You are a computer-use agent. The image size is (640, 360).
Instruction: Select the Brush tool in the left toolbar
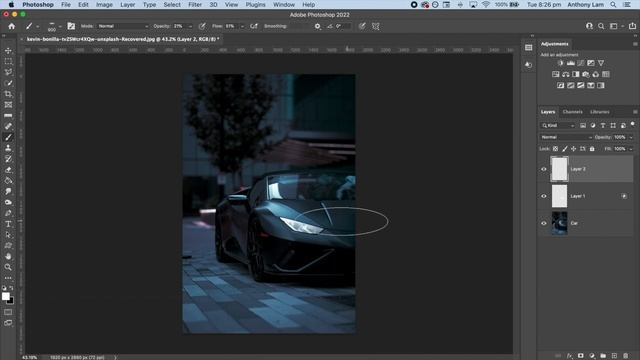click(x=8, y=137)
